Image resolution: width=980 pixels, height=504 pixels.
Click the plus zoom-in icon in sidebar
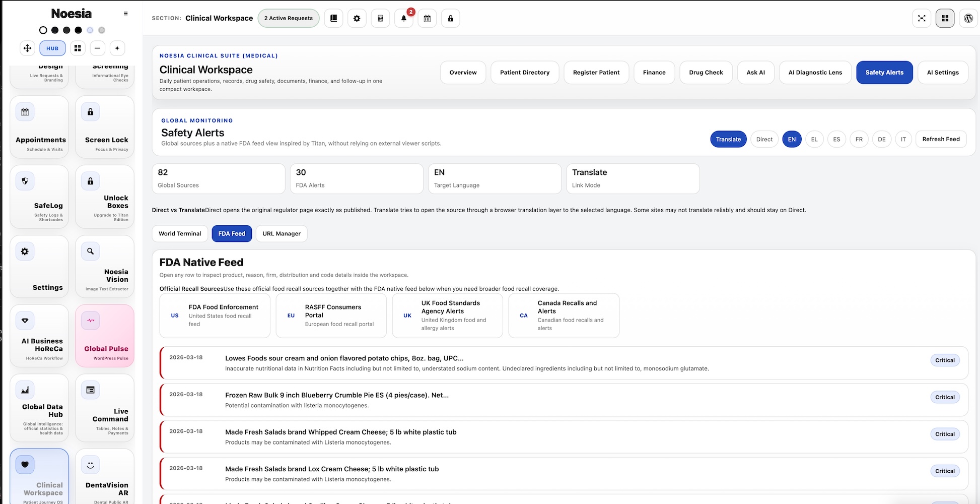click(x=117, y=48)
